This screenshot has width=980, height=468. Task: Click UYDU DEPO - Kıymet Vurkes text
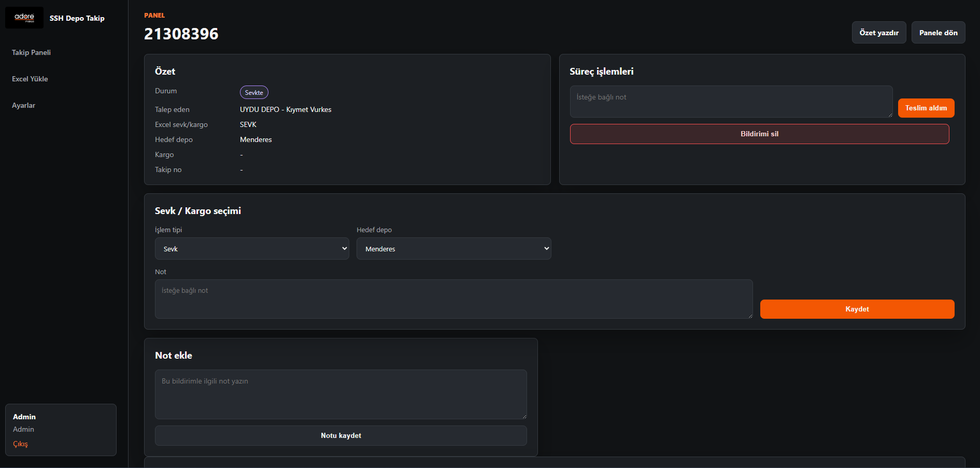(x=286, y=109)
